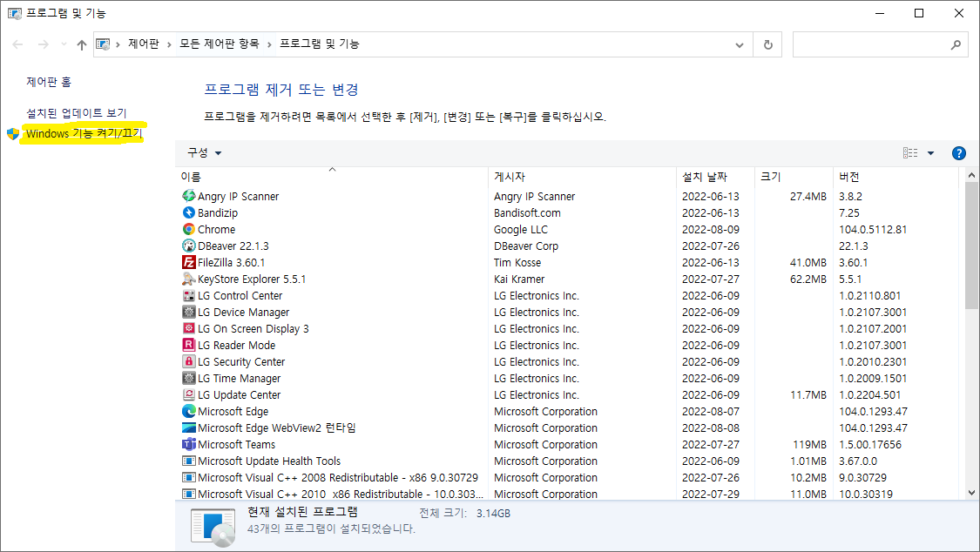Click the back navigation arrow
Image resolution: width=980 pixels, height=552 pixels.
click(x=17, y=44)
